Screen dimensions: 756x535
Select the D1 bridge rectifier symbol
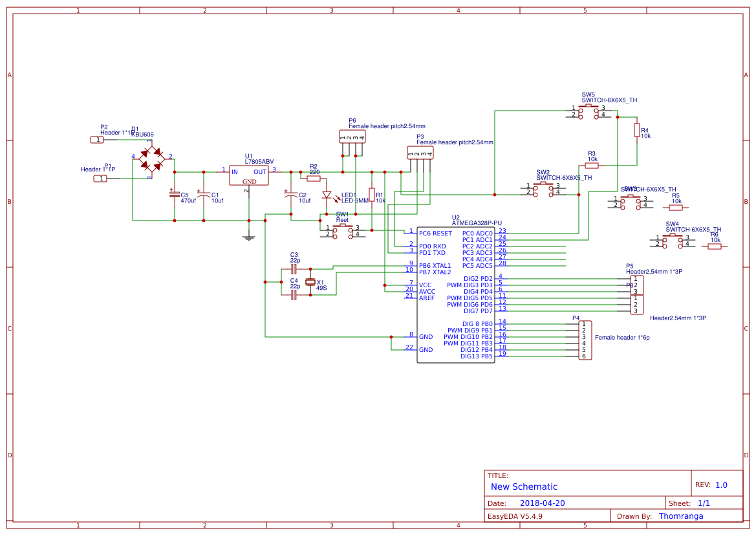pyautogui.click(x=151, y=159)
